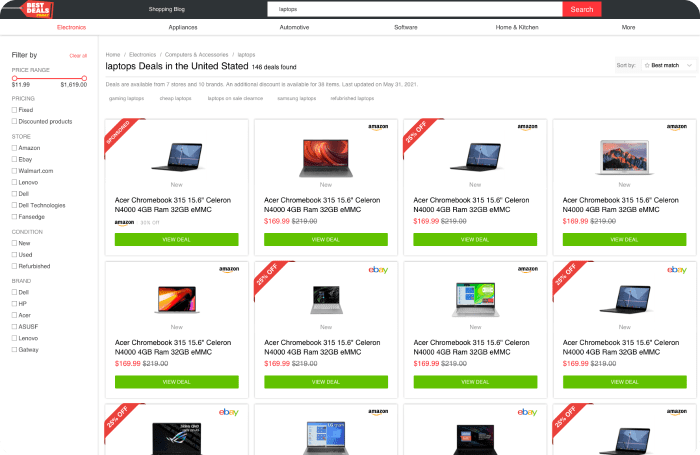This screenshot has height=455, width=700.
Task: Open the Electronics breadcrumb link
Action: (x=142, y=54)
